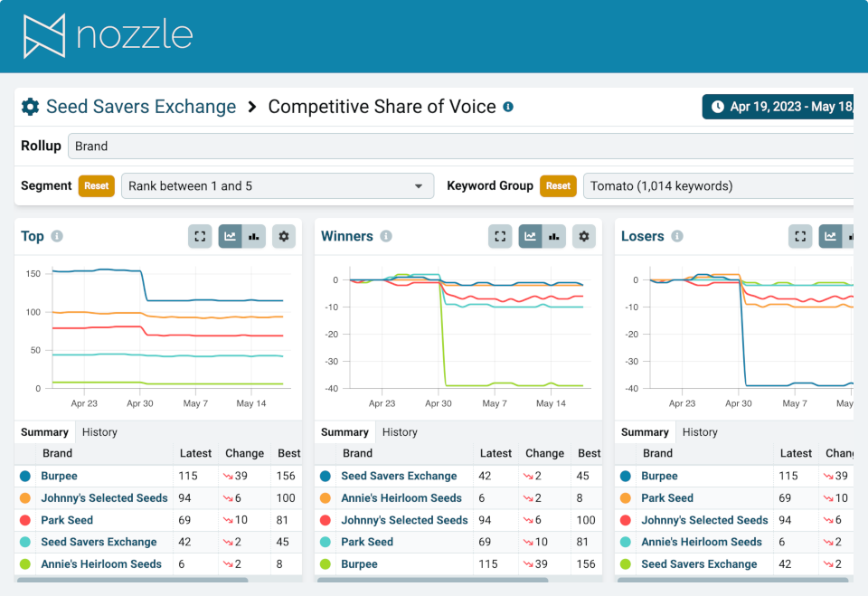Open Park Seed link in Top table
This screenshot has height=596, width=868.
(x=67, y=520)
